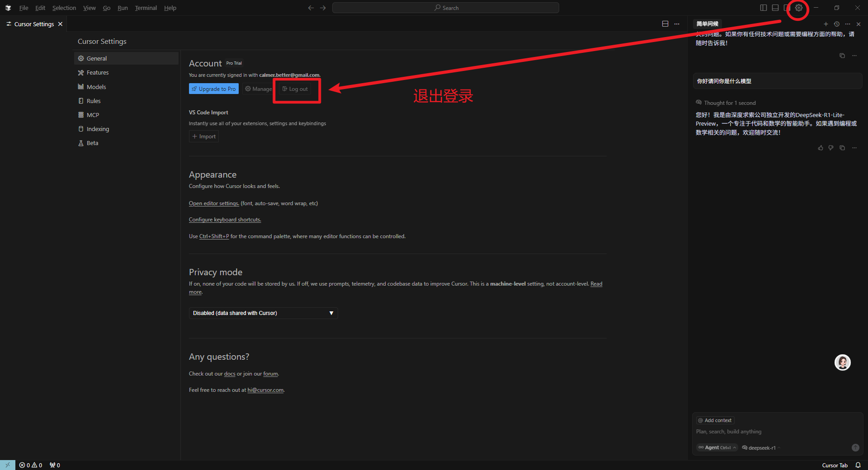The width and height of the screenshot is (868, 470).
Task: Go back with left arrow
Action: coord(311,8)
